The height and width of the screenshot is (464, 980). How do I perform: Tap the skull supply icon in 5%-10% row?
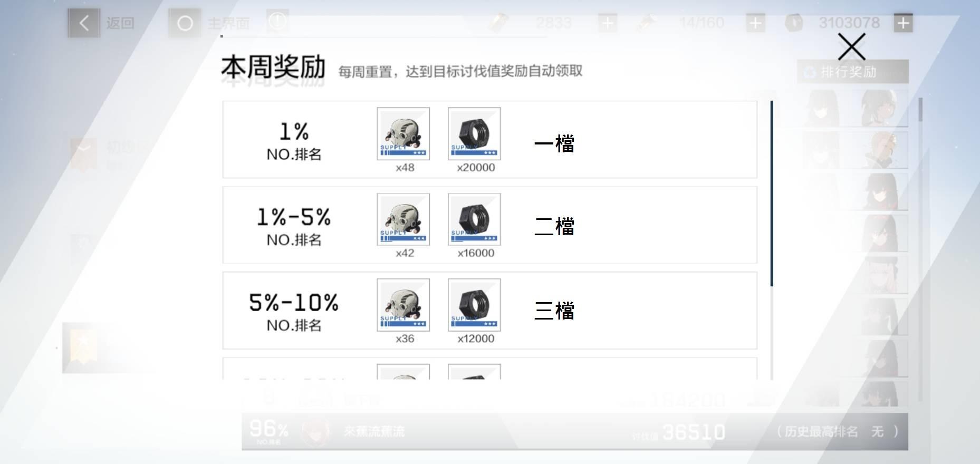403,305
